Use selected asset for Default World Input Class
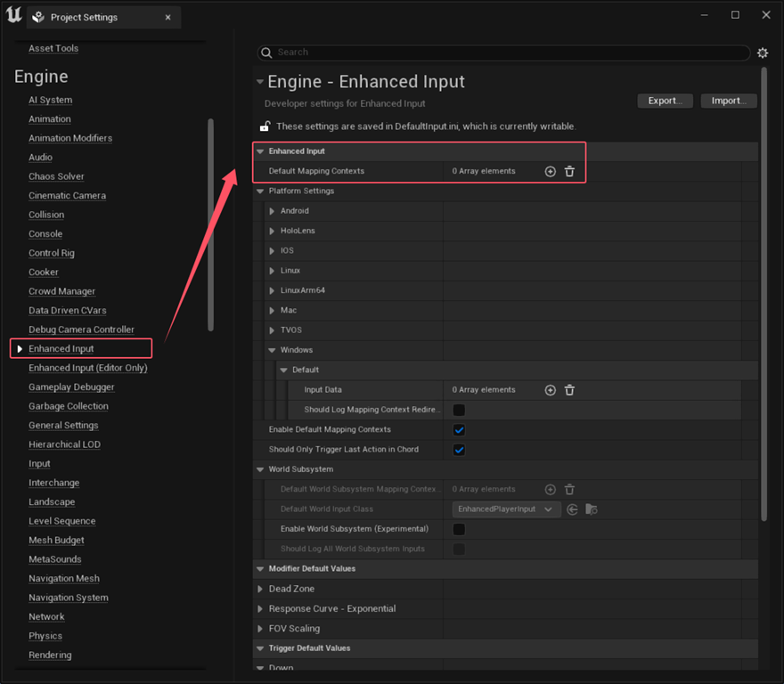The height and width of the screenshot is (684, 784). (x=573, y=509)
